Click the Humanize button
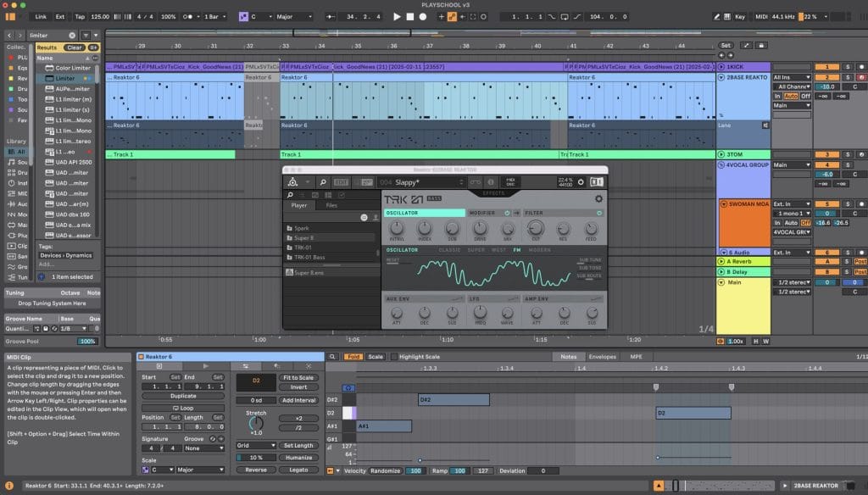The image size is (868, 495). (298, 457)
